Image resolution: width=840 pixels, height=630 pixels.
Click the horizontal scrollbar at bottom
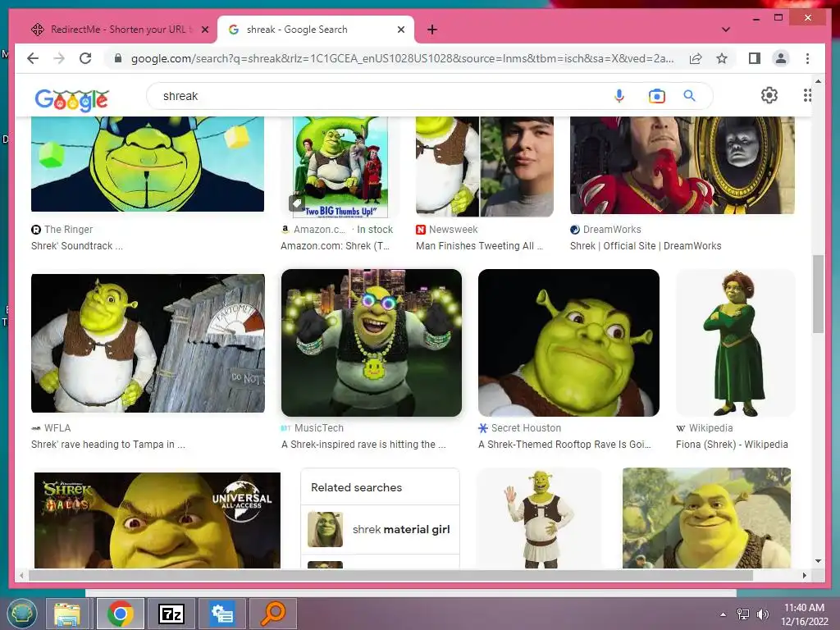tap(391, 575)
